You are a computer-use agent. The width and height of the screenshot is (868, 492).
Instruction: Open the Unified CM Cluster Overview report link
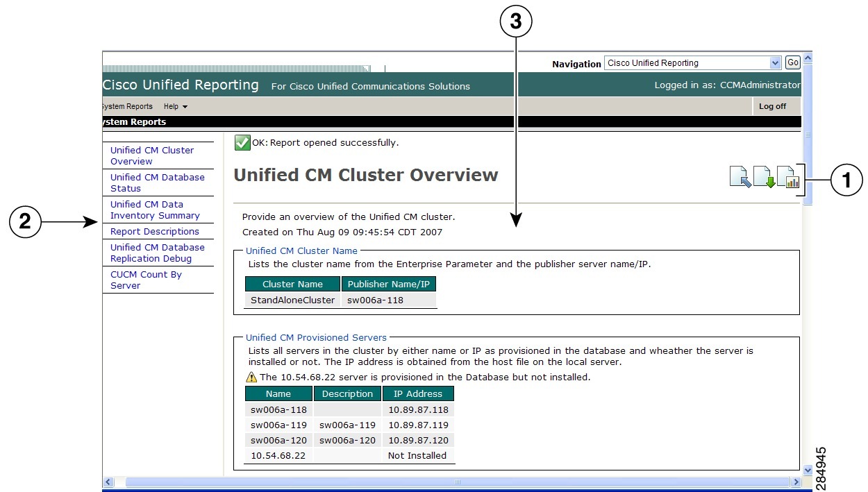pyautogui.click(x=152, y=155)
